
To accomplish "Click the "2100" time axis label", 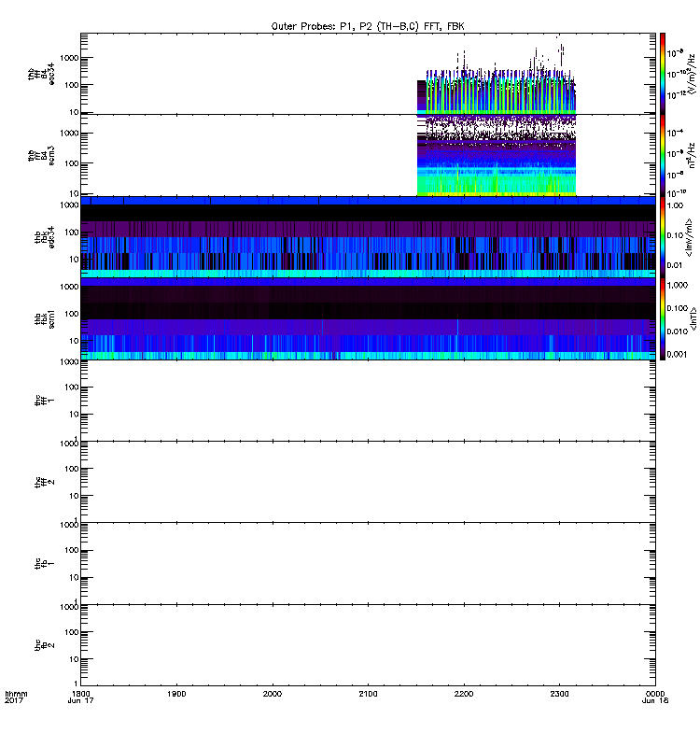I will pyautogui.click(x=368, y=694).
